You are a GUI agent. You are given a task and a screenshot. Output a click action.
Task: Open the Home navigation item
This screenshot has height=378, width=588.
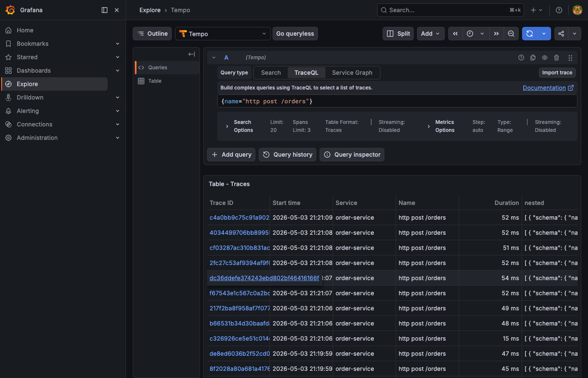point(25,30)
